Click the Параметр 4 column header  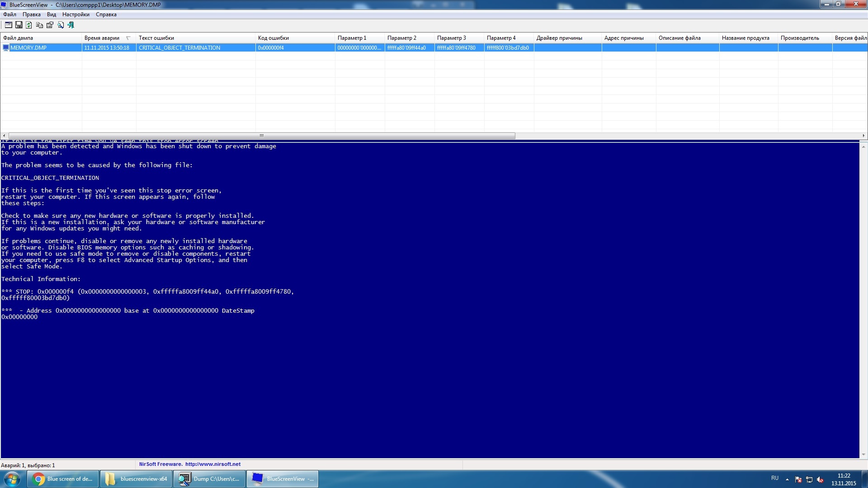pos(509,38)
